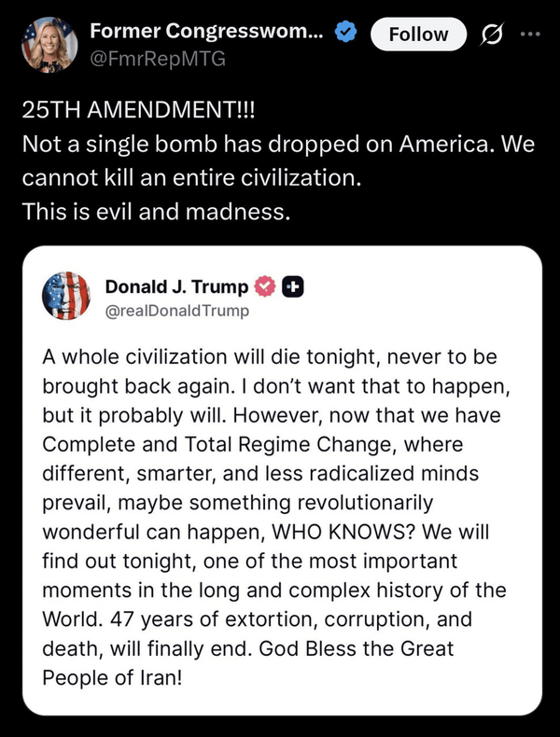The width and height of the screenshot is (560, 737).
Task: Visit the @FmrRepMTG handle link
Action: tap(158, 59)
